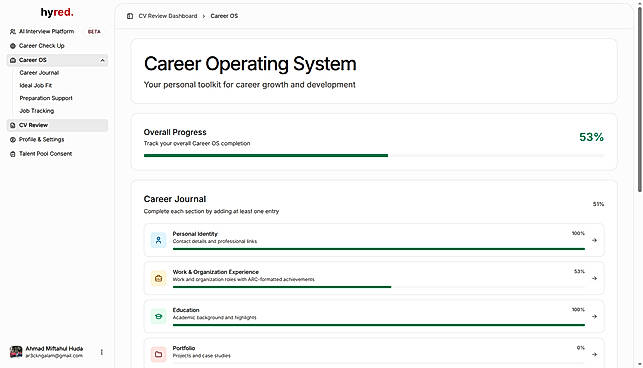643x368 pixels.
Task: Click the Personal Identity person icon
Action: (x=158, y=240)
